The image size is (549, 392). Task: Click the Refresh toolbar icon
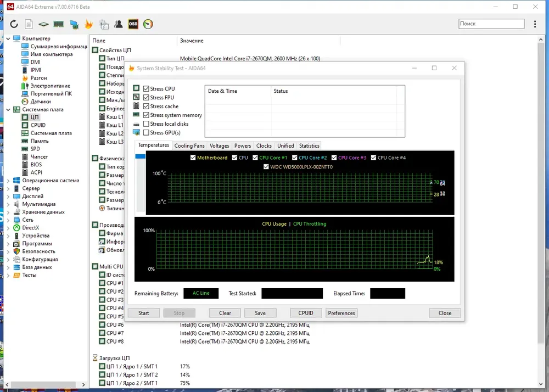tap(14, 24)
